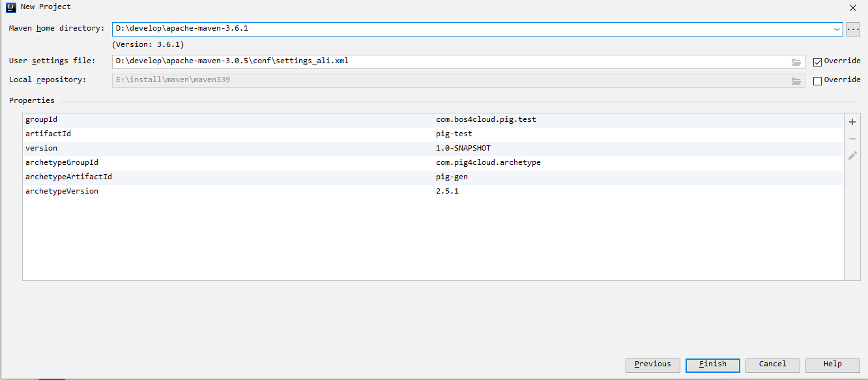
Task: Select the version property name
Action: pyautogui.click(x=41, y=149)
